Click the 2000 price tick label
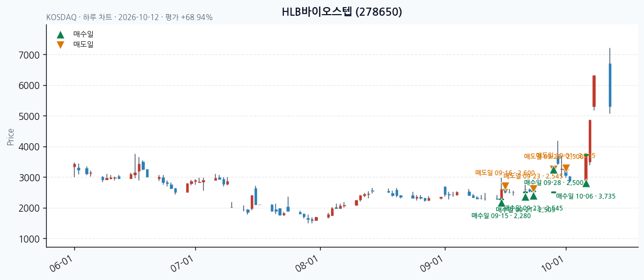This screenshot has height=280, width=644. tap(30, 208)
